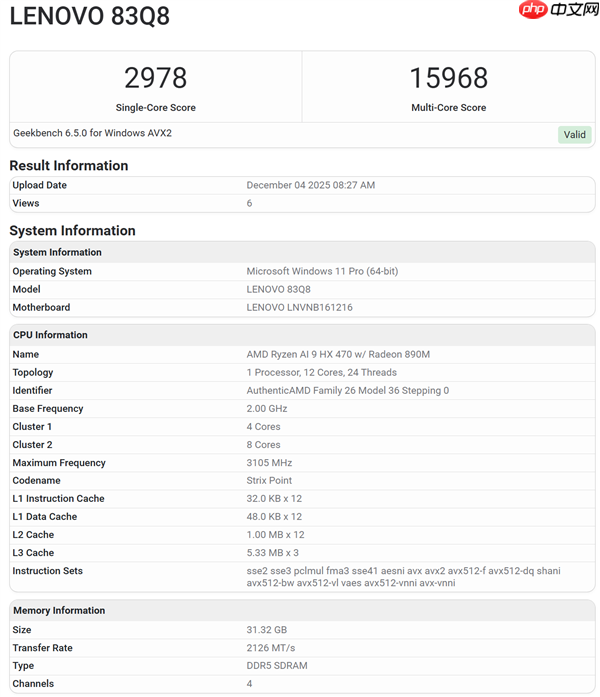Image resolution: width=600 pixels, height=697 pixels.
Task: Click LENOVO LNVNB161216 motherboard value
Action: pos(300,307)
